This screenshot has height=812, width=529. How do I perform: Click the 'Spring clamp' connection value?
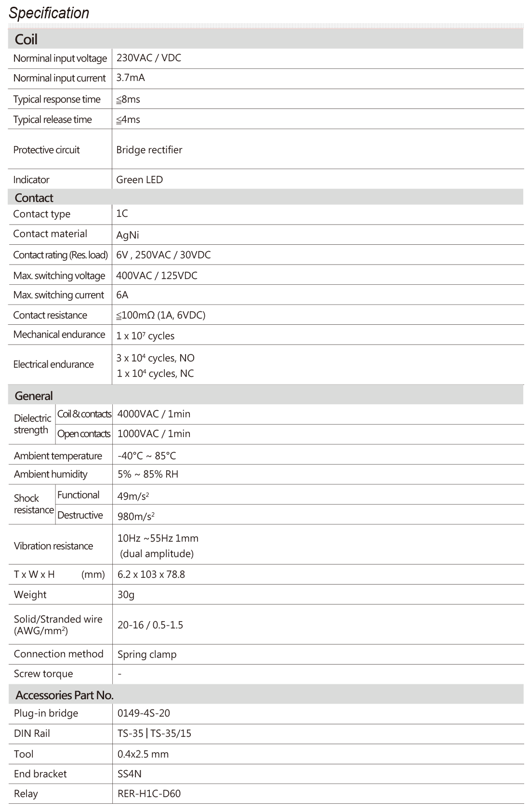point(147,654)
